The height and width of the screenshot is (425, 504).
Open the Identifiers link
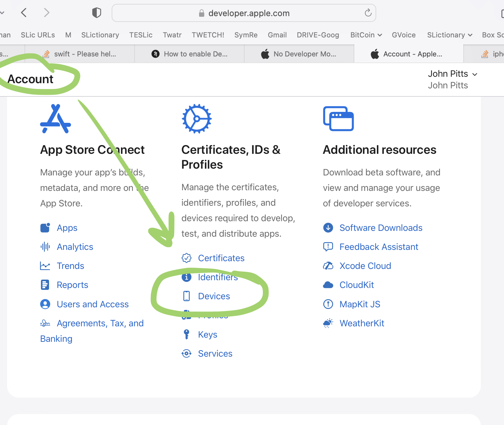(218, 277)
